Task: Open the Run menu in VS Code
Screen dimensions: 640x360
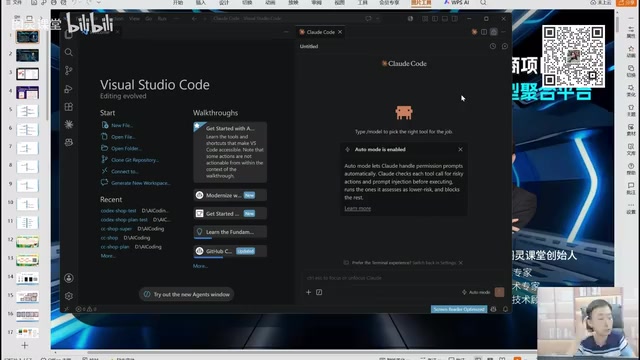Action: point(162,18)
